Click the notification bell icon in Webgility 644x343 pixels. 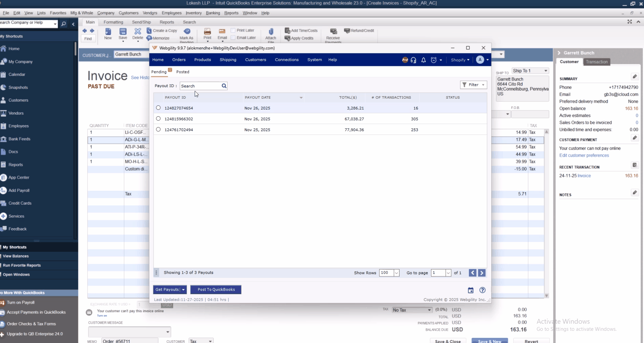coord(423,60)
